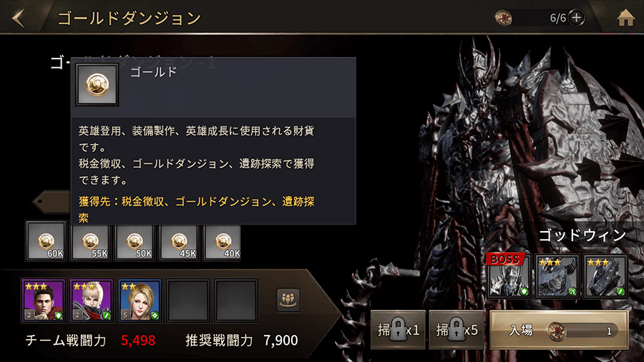Return to home via house icon
Viewport: 644px width, 362px height.
625,18
